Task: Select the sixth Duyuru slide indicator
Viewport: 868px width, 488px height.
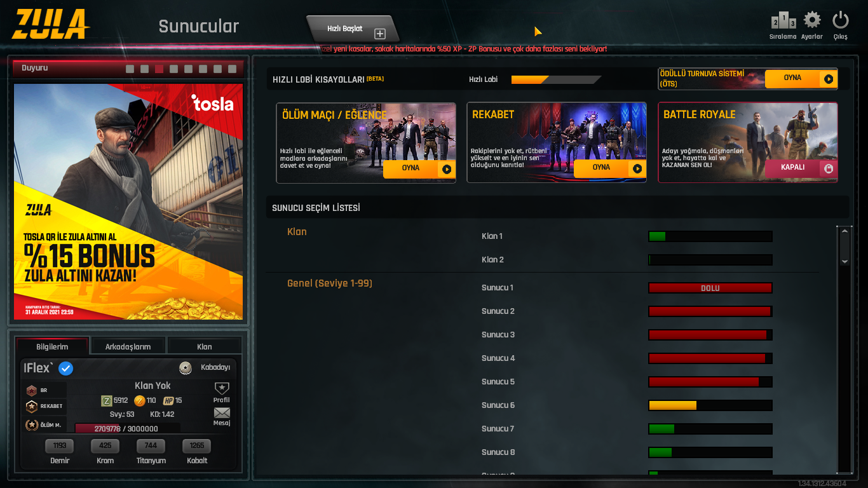Action: [x=203, y=69]
